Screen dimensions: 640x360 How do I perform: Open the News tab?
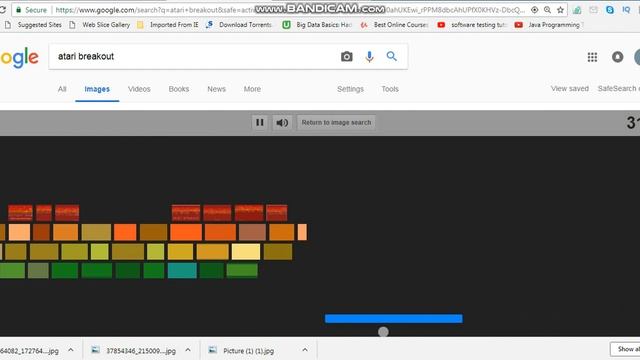(216, 89)
